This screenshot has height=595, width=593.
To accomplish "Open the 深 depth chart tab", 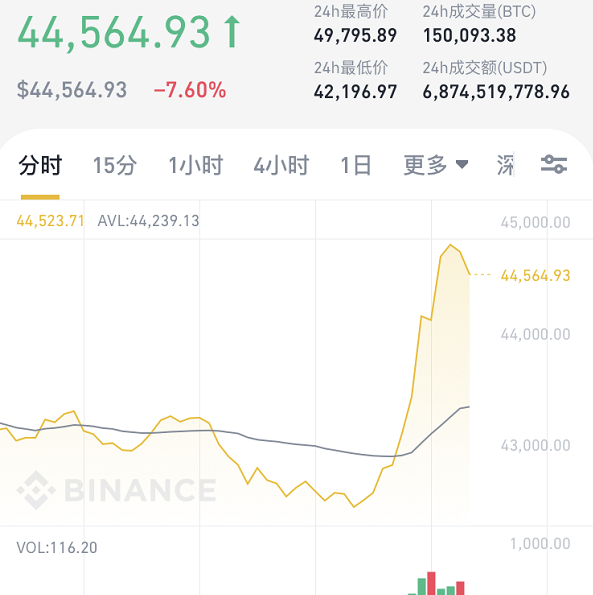I will coord(505,165).
